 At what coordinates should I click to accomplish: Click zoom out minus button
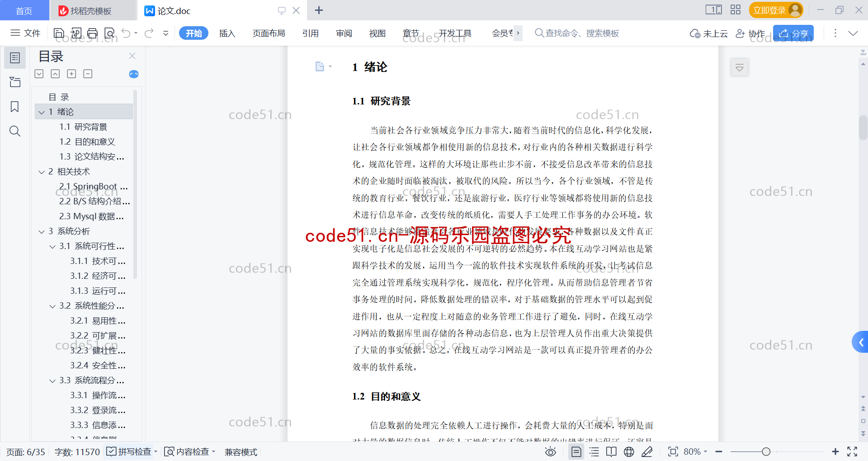(719, 452)
